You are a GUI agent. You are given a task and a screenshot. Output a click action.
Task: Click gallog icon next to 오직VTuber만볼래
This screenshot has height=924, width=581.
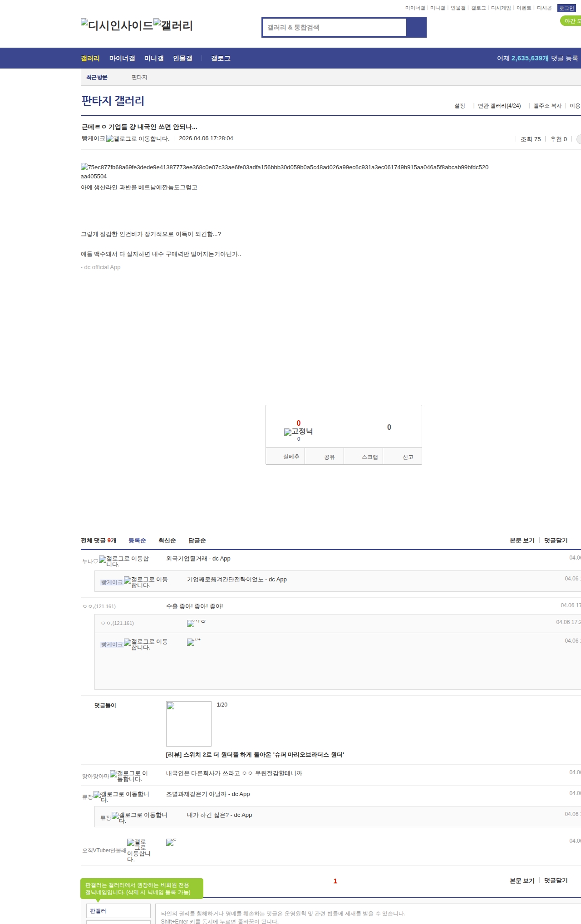coord(131,842)
